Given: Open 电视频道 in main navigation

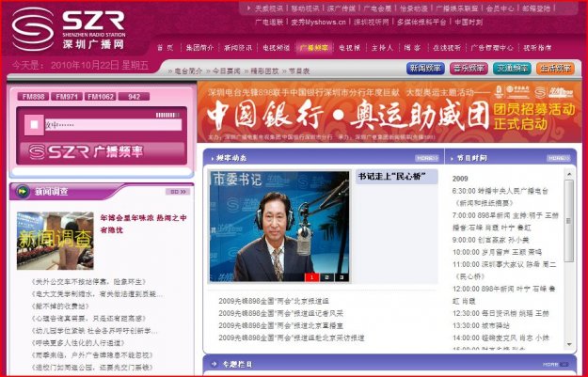Looking at the screenshot, I should coord(276,48).
